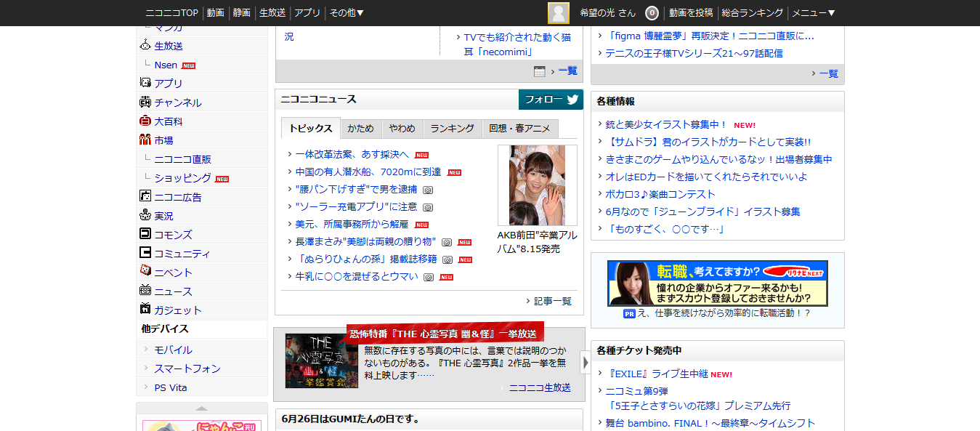Open ニコニコ直販 in the sidebar
Viewport: 980px width, 431px height.
click(x=183, y=159)
